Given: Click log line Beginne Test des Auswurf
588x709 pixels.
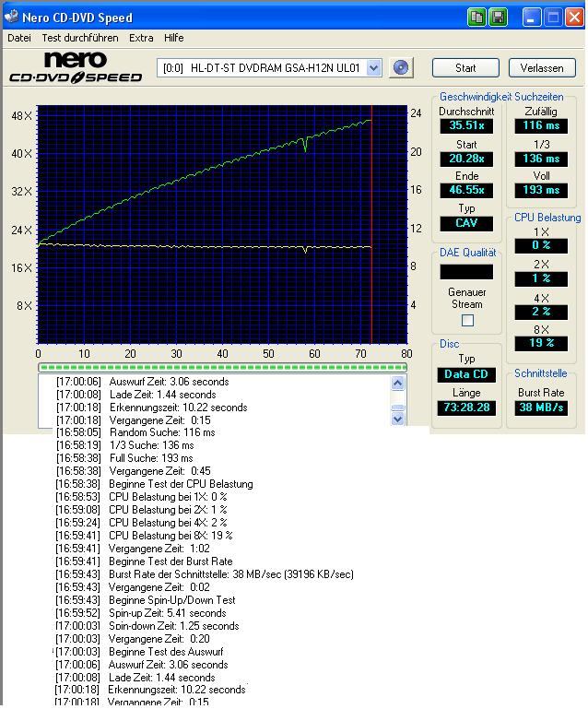Looking at the screenshot, I should 139,652.
